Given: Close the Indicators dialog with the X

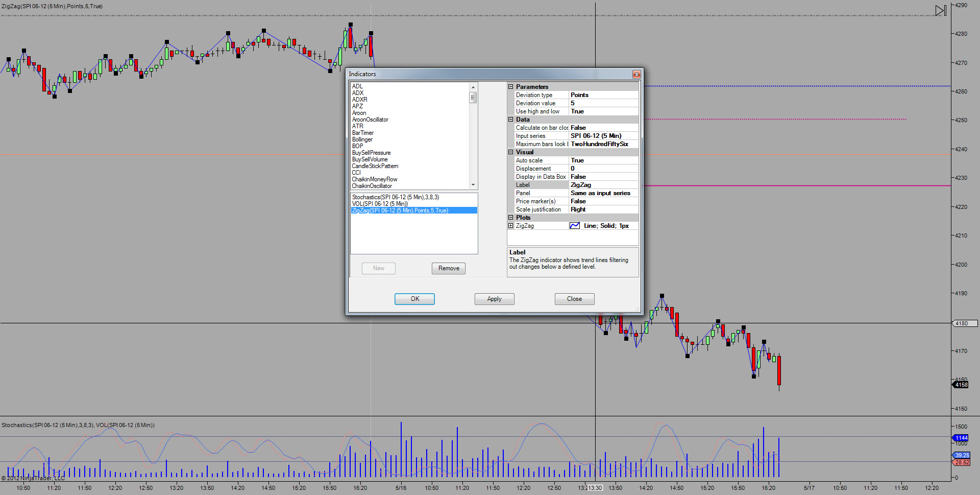Looking at the screenshot, I should click(636, 75).
